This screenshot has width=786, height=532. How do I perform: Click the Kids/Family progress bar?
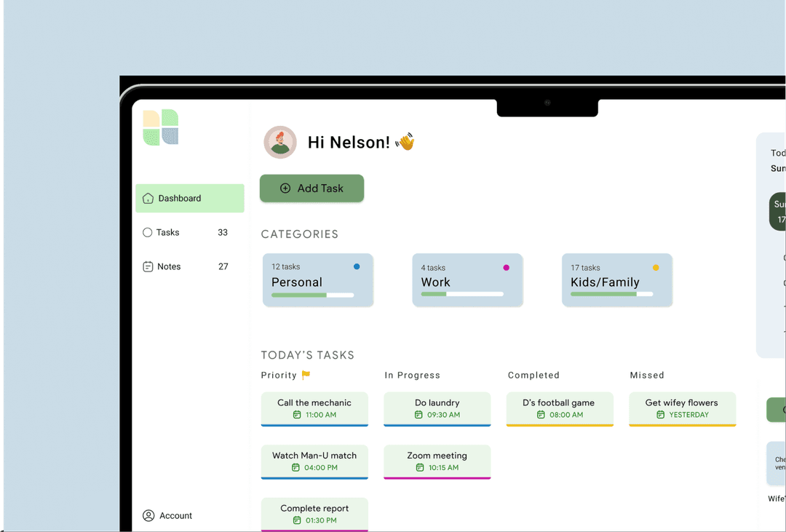point(611,294)
